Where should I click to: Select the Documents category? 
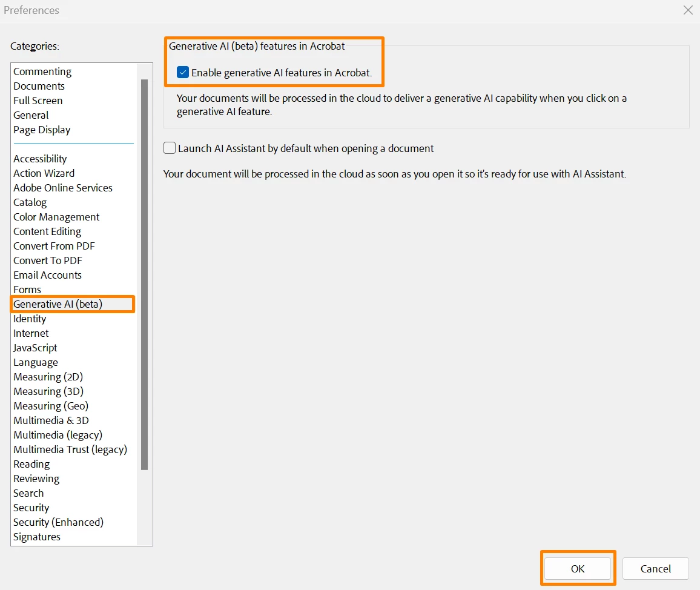tap(39, 86)
